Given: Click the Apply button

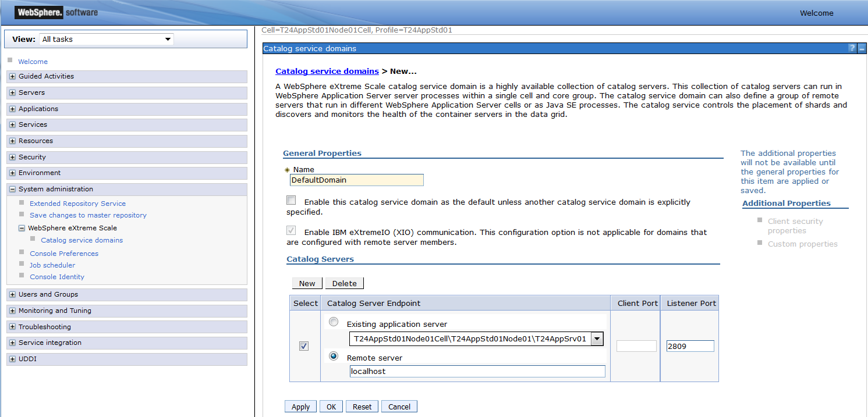Looking at the screenshot, I should pos(300,407).
